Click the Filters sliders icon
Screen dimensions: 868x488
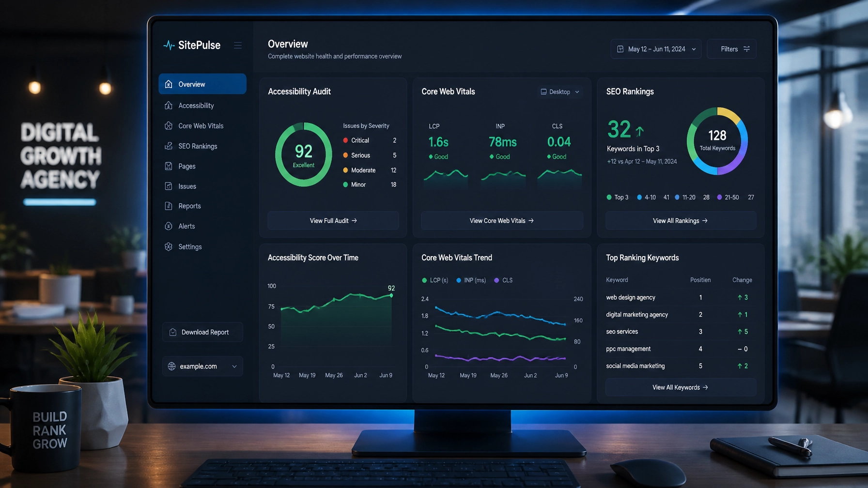tap(746, 49)
